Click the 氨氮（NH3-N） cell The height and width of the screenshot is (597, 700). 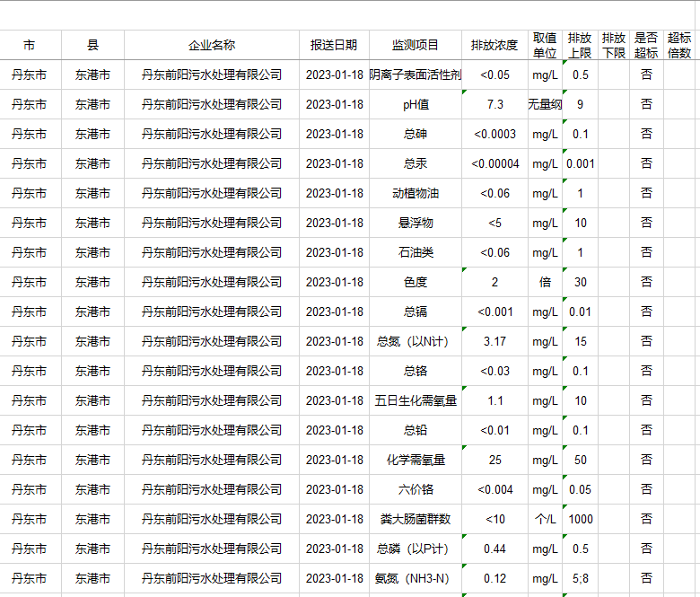pos(416,578)
